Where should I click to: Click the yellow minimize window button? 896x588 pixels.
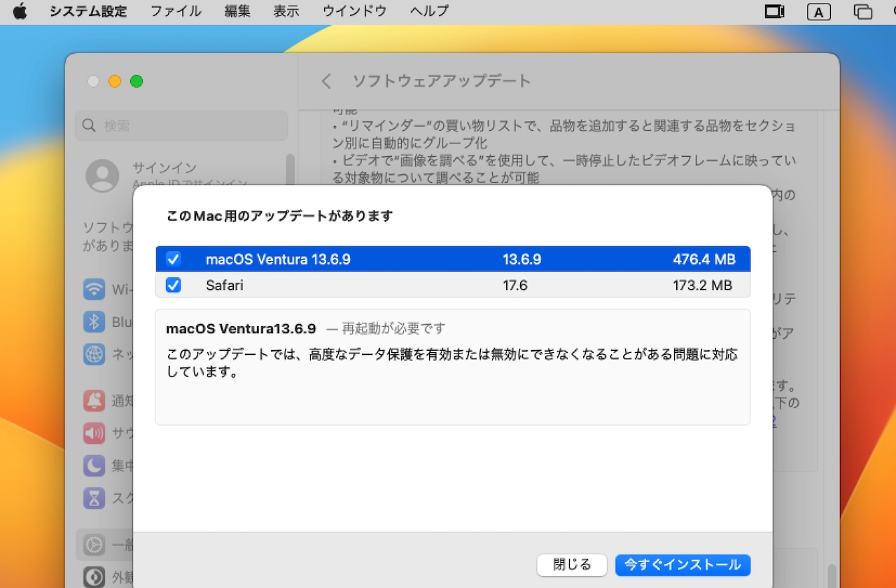coord(115,81)
